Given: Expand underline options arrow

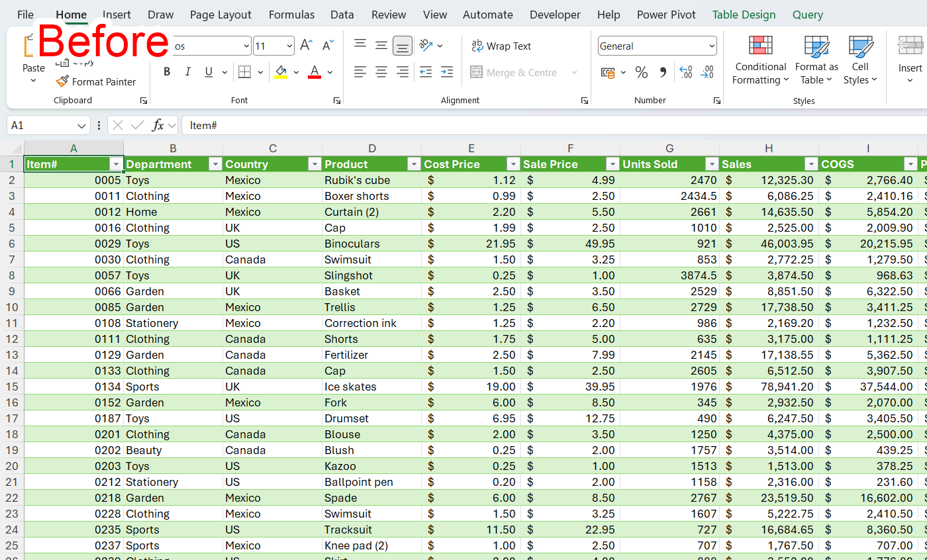Looking at the screenshot, I should tap(224, 72).
